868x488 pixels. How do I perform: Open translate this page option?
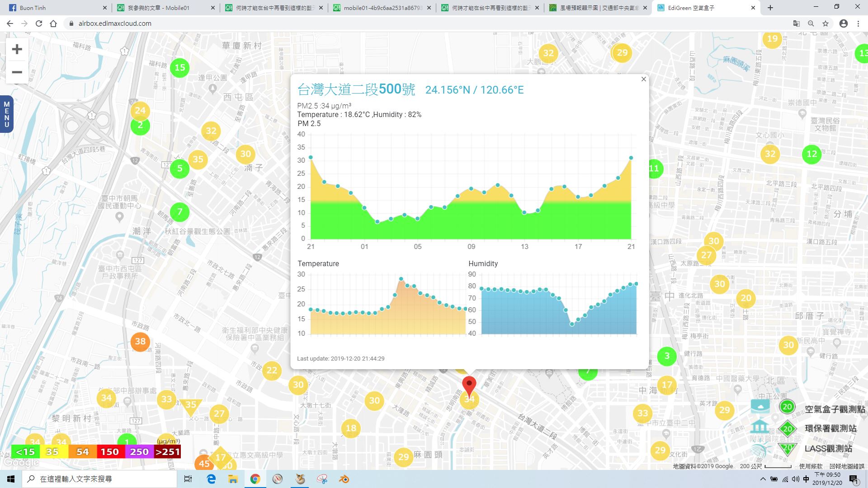[x=797, y=23]
